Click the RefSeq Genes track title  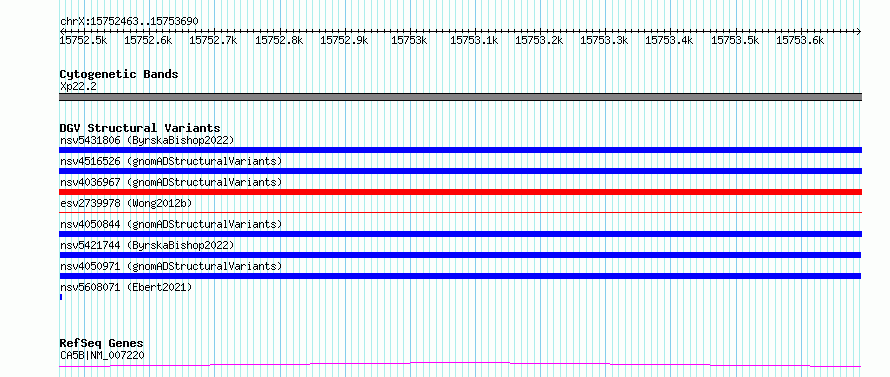pos(101,344)
